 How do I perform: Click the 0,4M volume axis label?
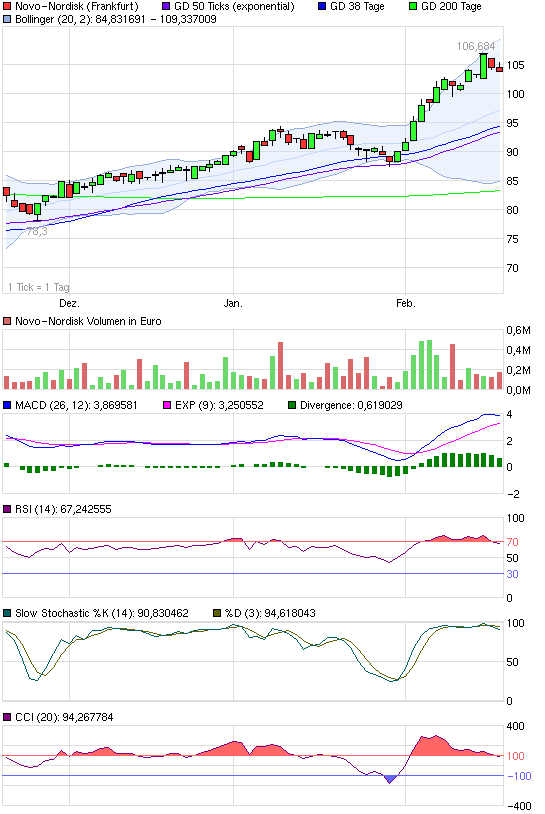click(x=519, y=350)
